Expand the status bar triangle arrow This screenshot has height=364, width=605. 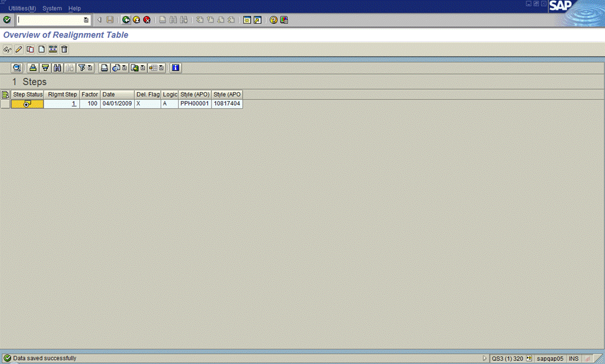(484, 358)
